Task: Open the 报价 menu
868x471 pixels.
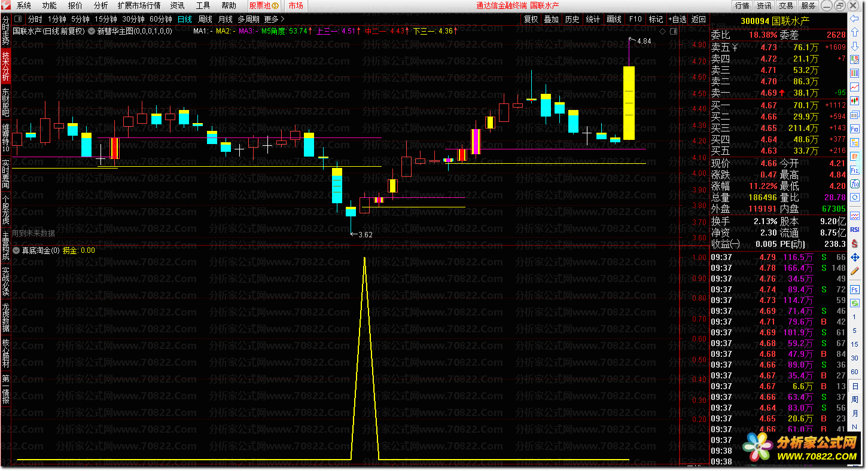Action: click(75, 5)
